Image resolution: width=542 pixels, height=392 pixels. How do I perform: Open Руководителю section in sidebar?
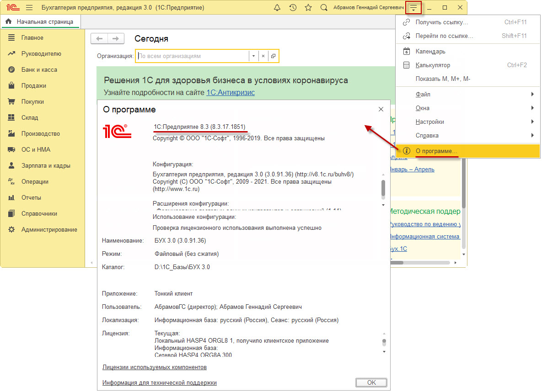42,53
